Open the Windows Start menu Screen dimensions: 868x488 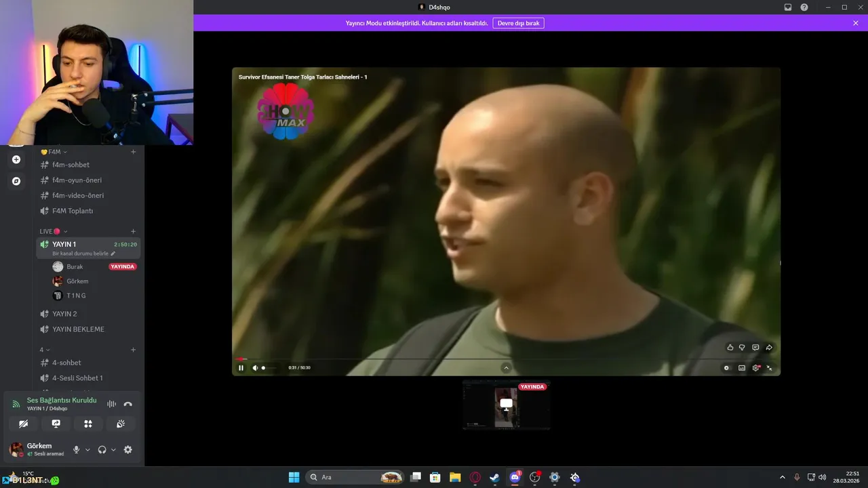tap(294, 477)
